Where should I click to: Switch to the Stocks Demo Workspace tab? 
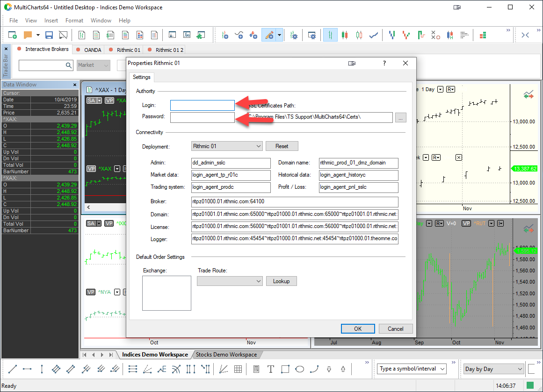pos(226,355)
